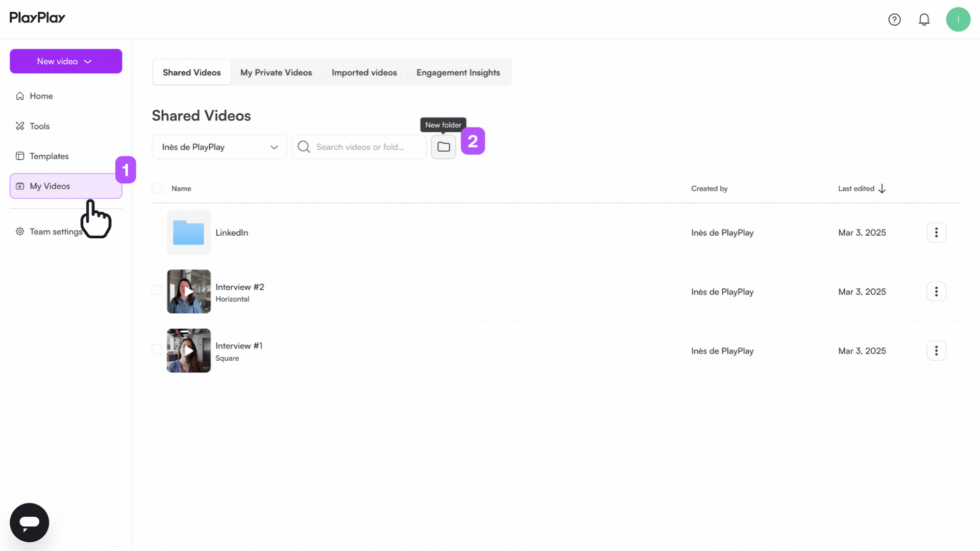Click the Team settings gear icon
Viewport: 980px width, 551px height.
coord(20,232)
